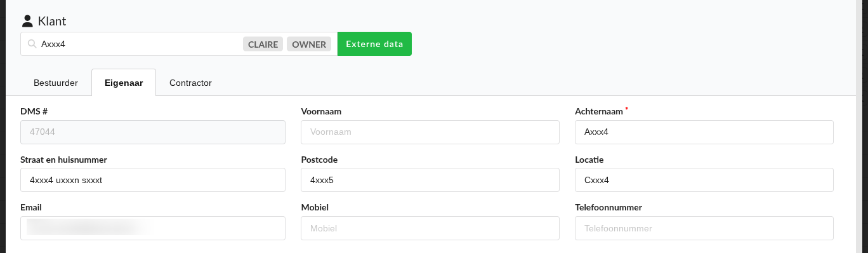Select the OWNER tag in search bar
868x253 pixels.
pos(309,44)
